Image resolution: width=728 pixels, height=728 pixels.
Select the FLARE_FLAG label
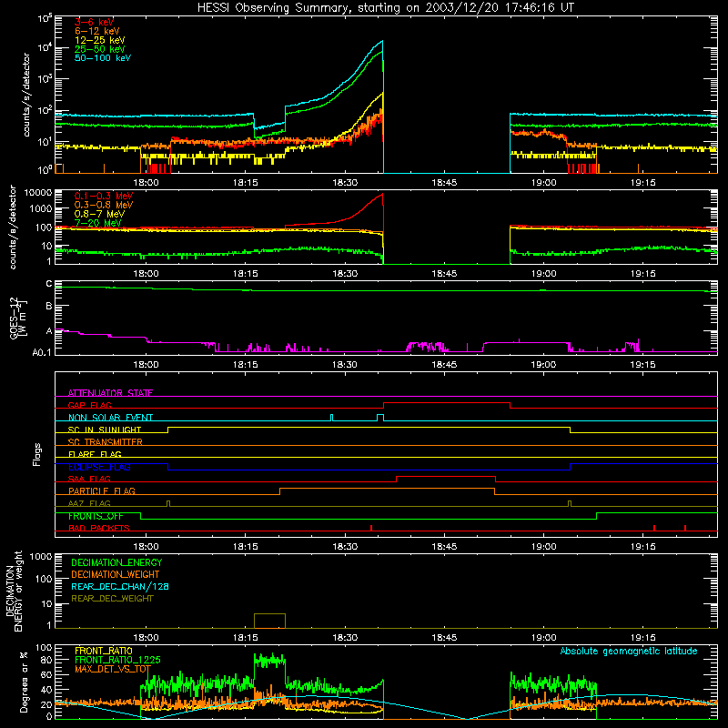95,454
